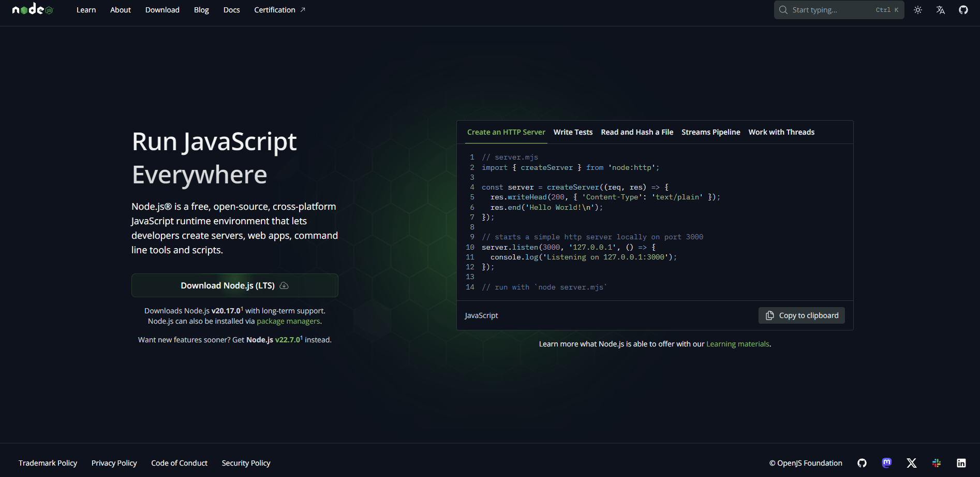Open the GitHub icon in the header
980x477 pixels.
[963, 10]
